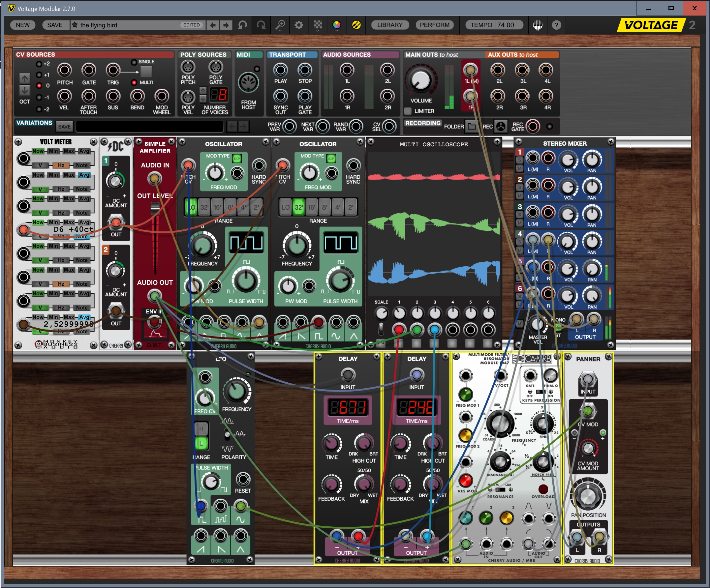Viewport: 710px width, 588px height.
Task: Click the TEMPO value field 74.00
Action: click(509, 25)
